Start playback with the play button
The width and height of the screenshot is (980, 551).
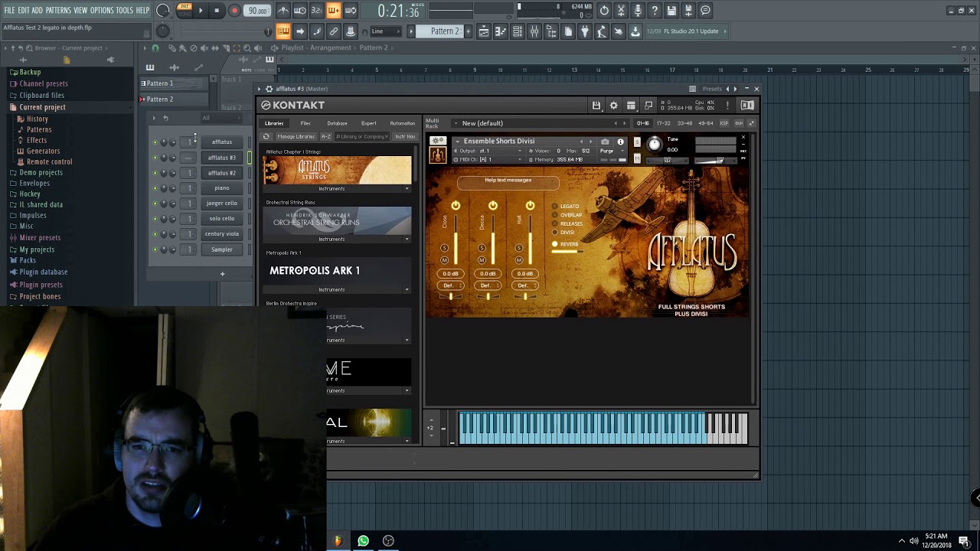201,11
